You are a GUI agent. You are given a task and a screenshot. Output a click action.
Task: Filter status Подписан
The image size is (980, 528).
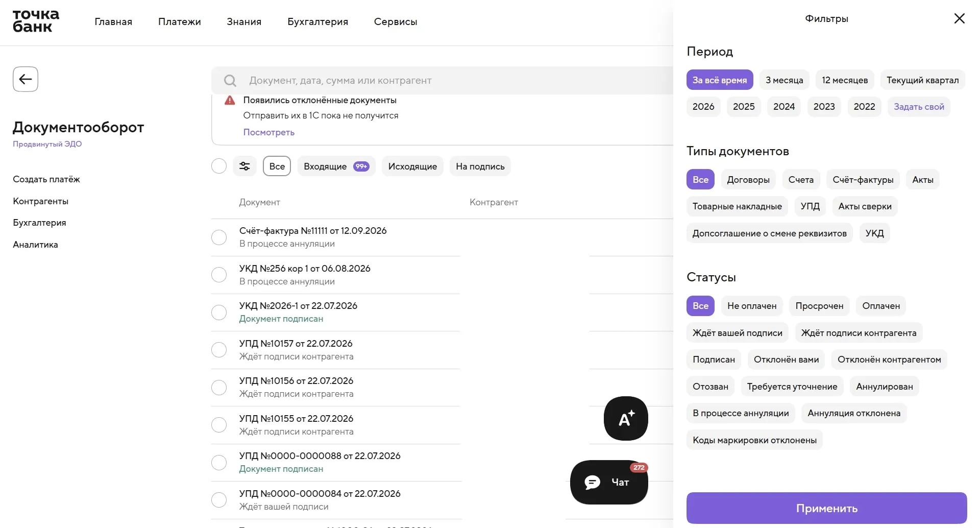click(714, 359)
